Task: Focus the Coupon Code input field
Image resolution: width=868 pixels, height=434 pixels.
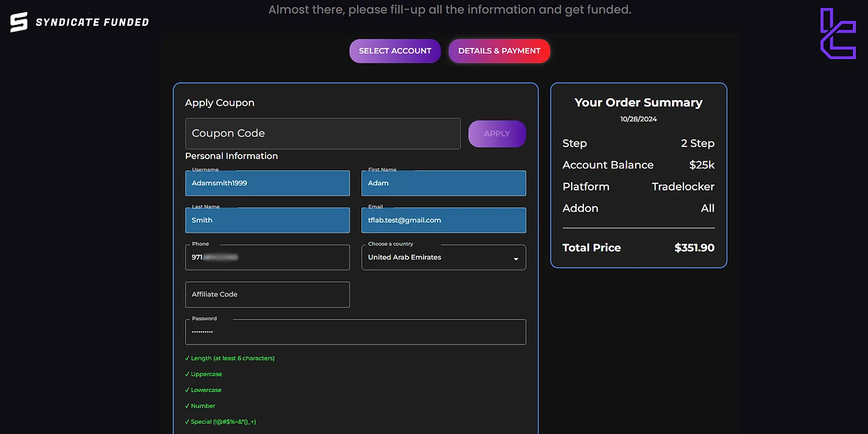Action: point(322,134)
